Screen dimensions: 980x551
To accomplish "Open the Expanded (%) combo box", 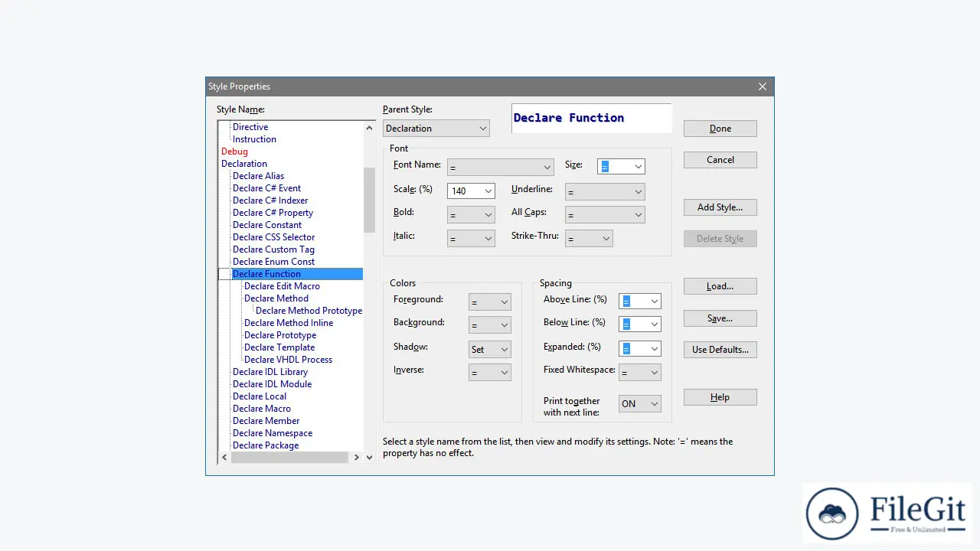I will (639, 348).
